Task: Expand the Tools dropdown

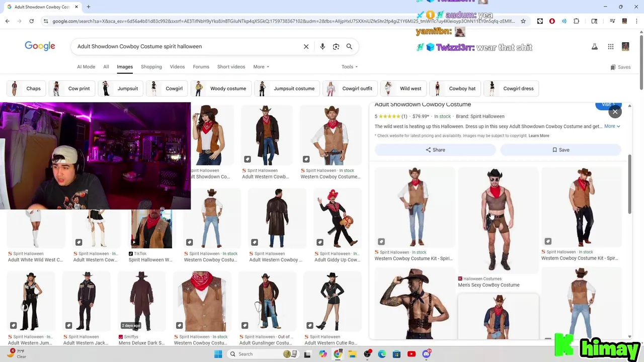Action: coord(350,66)
